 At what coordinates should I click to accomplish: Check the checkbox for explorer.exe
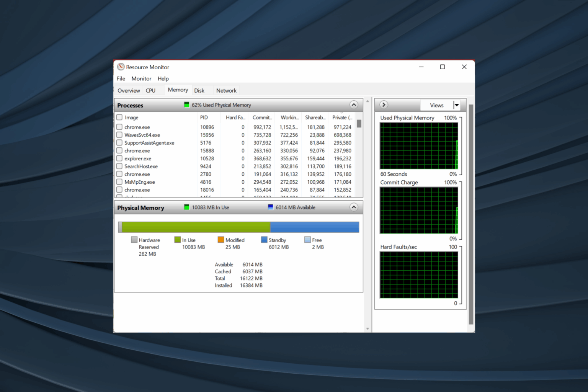(119, 158)
